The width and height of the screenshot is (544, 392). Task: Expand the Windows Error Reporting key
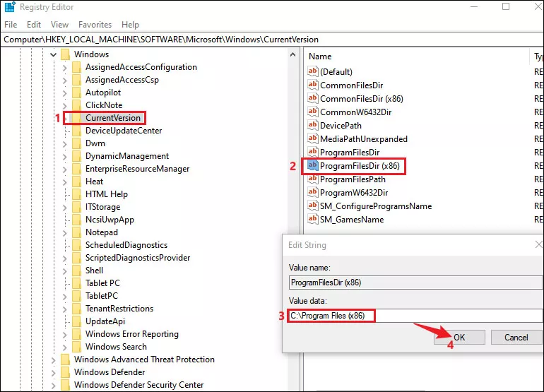click(x=64, y=334)
